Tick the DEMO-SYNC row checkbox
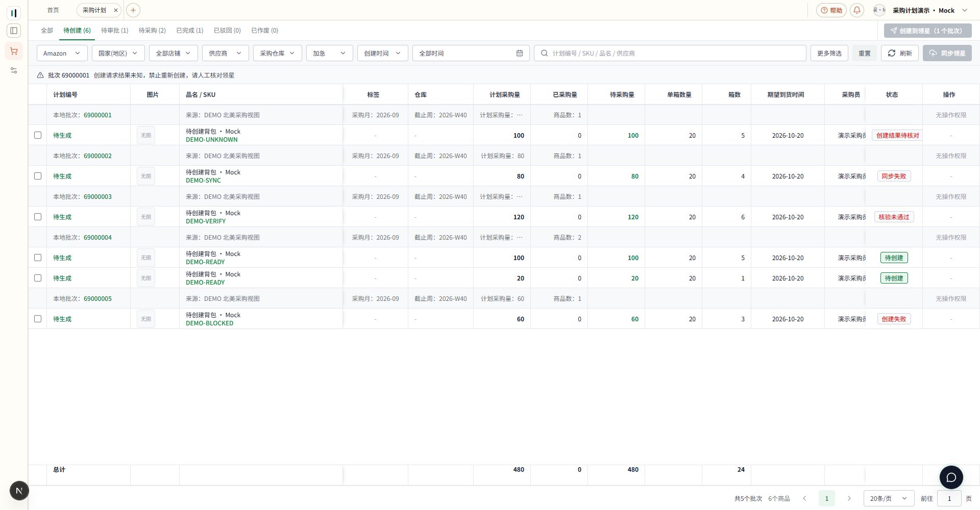Image resolution: width=980 pixels, height=510 pixels. (x=38, y=176)
